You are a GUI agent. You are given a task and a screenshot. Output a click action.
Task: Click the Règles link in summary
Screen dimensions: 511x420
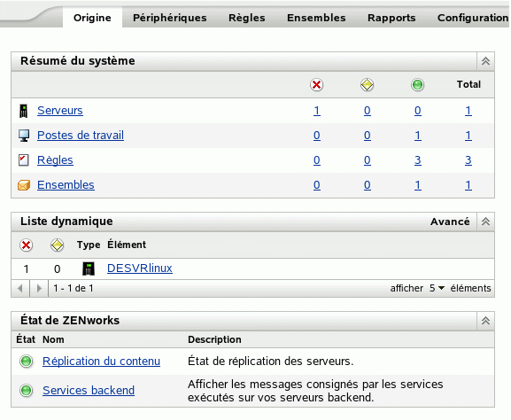click(55, 160)
